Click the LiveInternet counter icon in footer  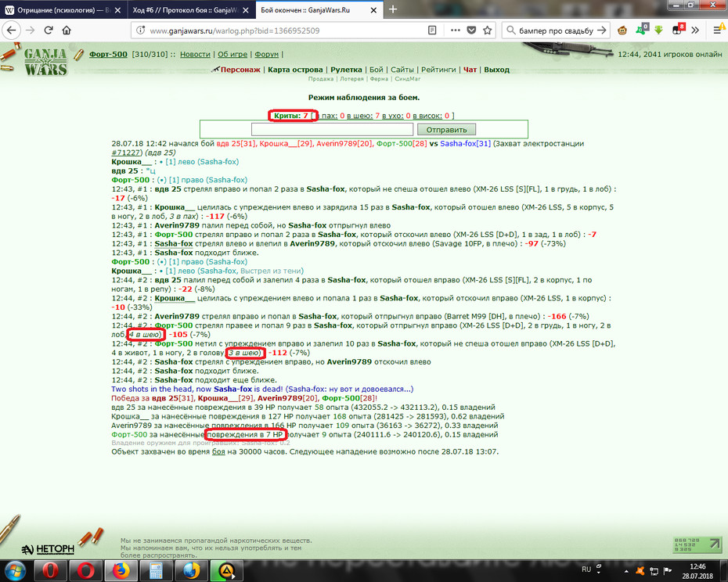click(697, 545)
